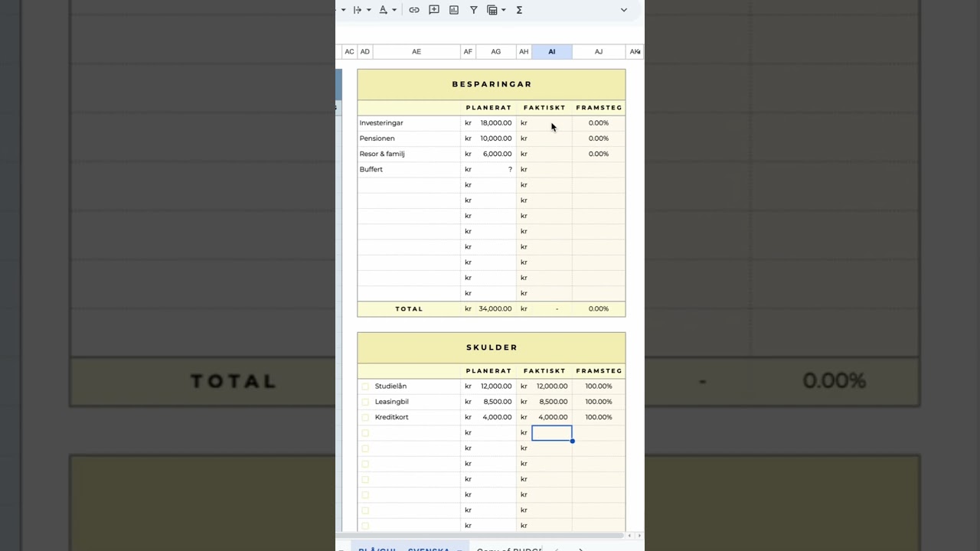980x551 pixels.
Task: Click the text wrapping icon
Action: coord(357,10)
